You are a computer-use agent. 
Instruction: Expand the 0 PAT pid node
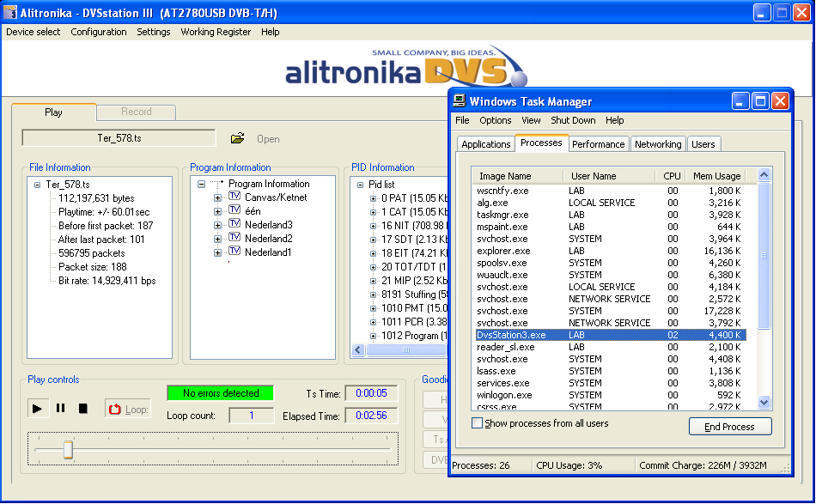click(x=373, y=198)
